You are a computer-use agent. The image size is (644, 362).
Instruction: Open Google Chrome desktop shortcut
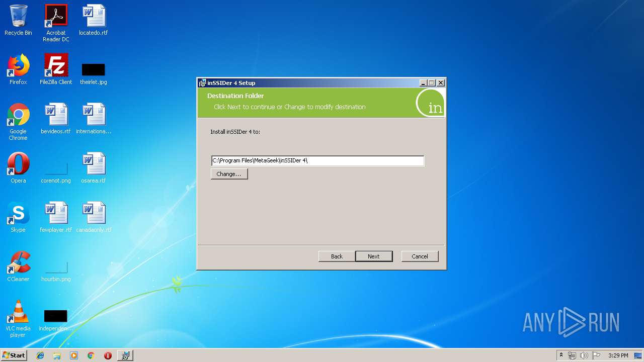point(18,122)
